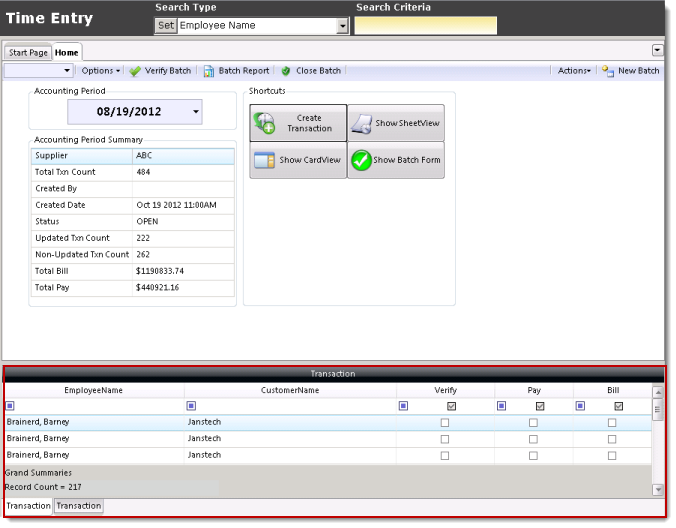This screenshot has height=528, width=676.
Task: Check Pay for first Brainerd, Barney row
Action: pos(533,423)
